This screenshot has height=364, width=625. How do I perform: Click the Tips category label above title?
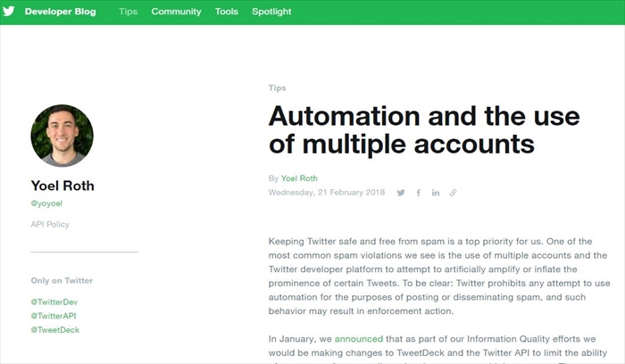tap(277, 88)
